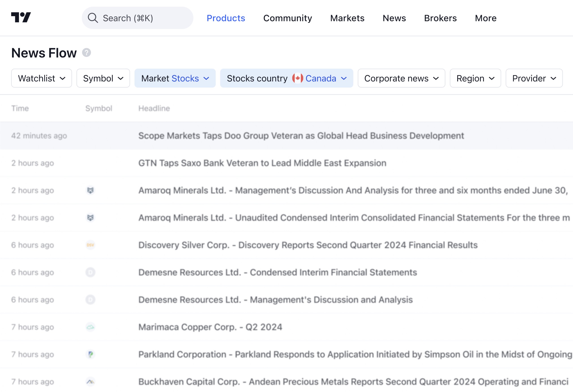This screenshot has width=573, height=392.
Task: Click the Marimaca Copper symbol icon
Action: (x=90, y=327)
